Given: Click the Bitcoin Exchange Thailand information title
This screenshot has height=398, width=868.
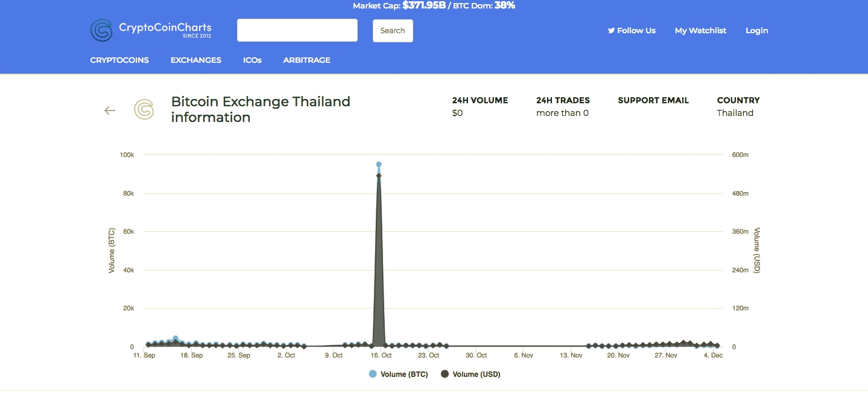Looking at the screenshot, I should pos(261,109).
